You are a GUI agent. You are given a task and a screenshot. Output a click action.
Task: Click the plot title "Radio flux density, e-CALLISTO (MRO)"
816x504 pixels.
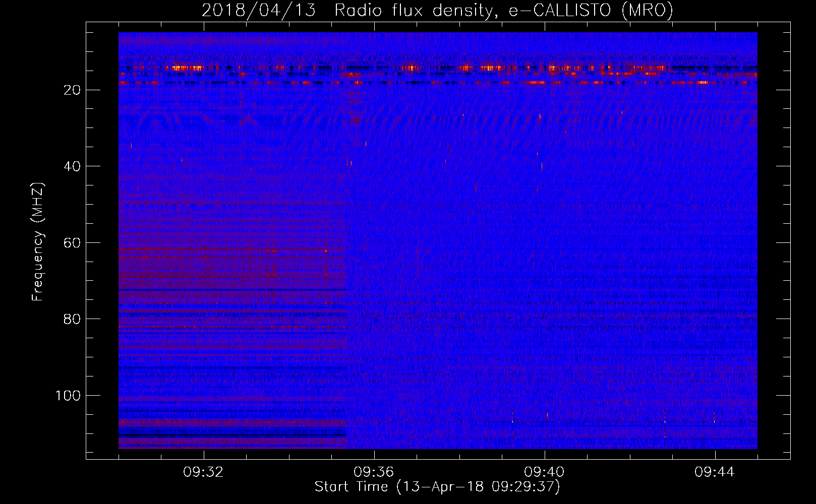click(504, 10)
